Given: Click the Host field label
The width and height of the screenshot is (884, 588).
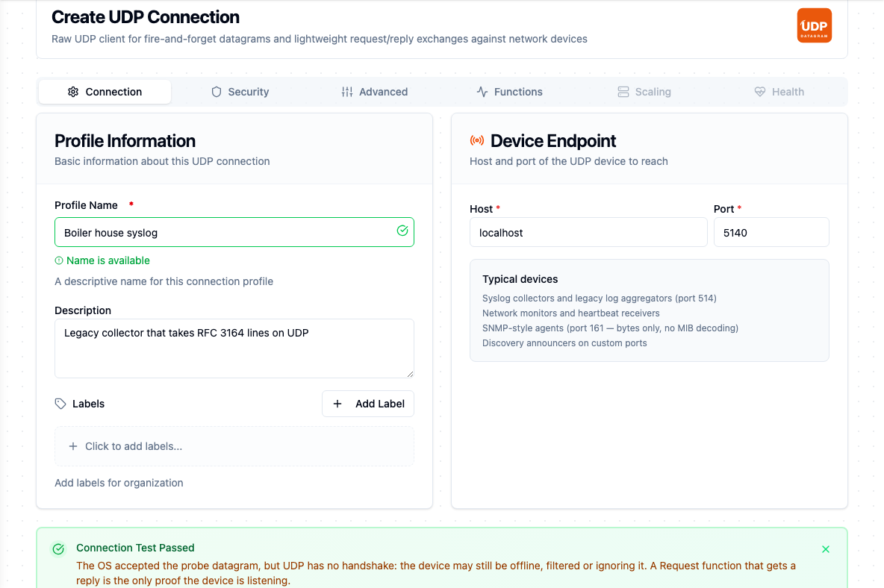Looking at the screenshot, I should [482, 209].
